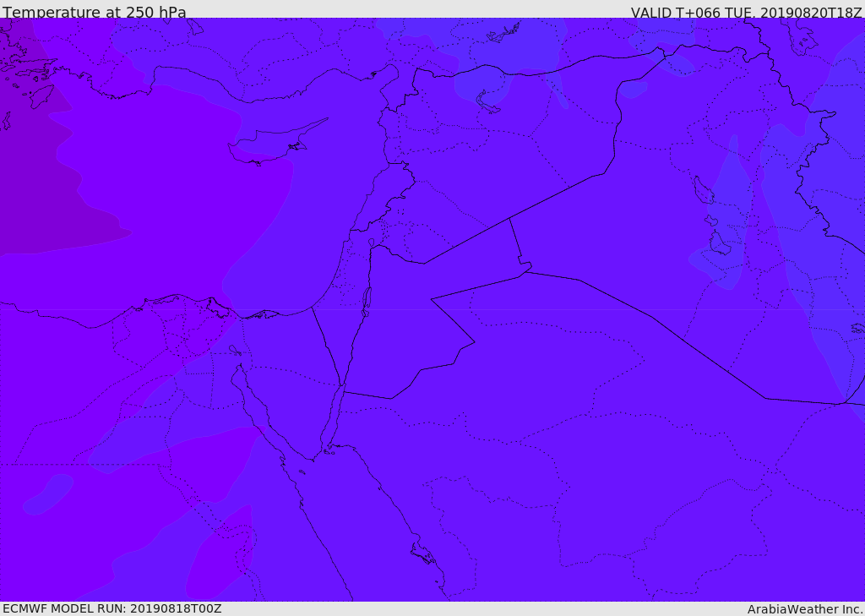
Task: Click the 'Temperature at 250 hPa' title text
Action: [95, 12]
